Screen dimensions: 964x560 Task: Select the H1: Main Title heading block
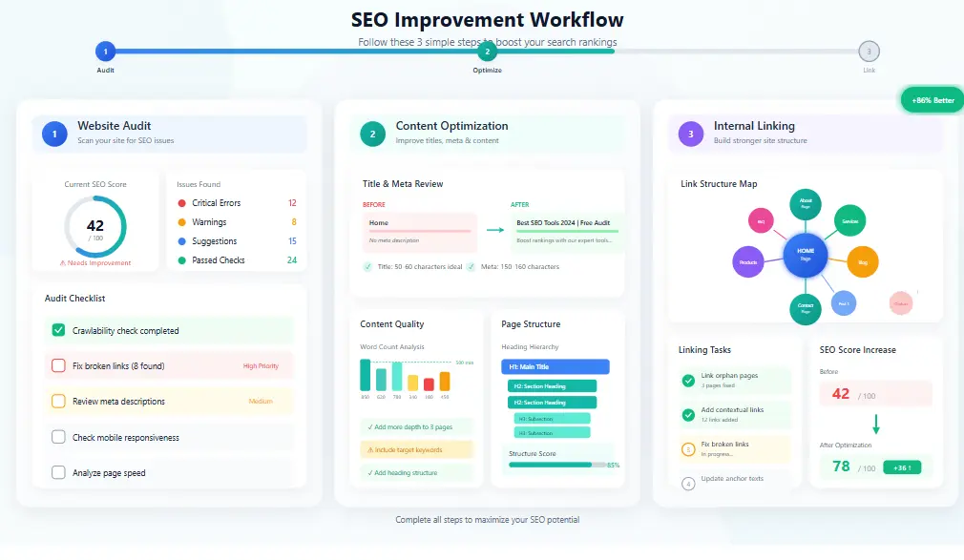click(x=555, y=366)
